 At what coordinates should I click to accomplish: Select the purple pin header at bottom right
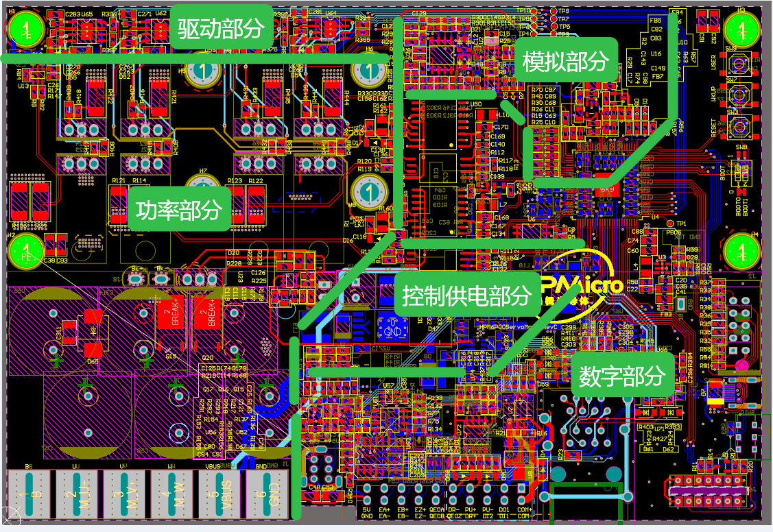tap(708, 491)
